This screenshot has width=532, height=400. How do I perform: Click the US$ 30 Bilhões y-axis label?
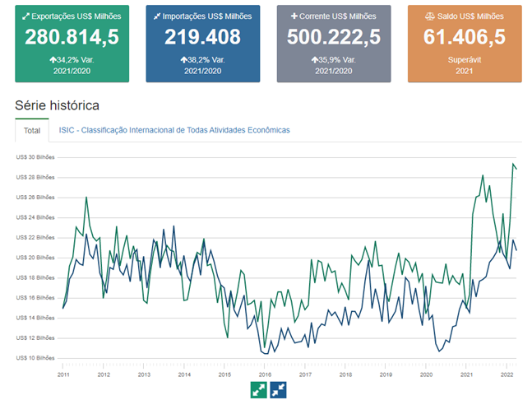click(x=35, y=157)
